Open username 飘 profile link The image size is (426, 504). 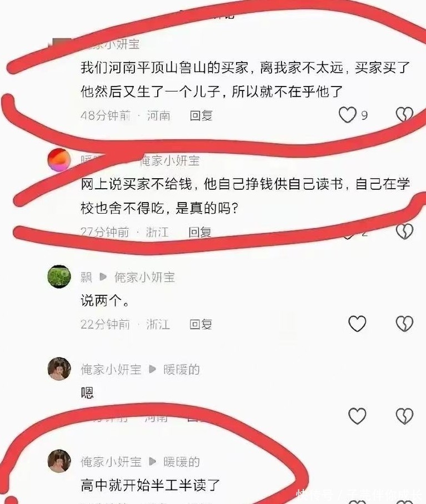[x=86, y=277]
